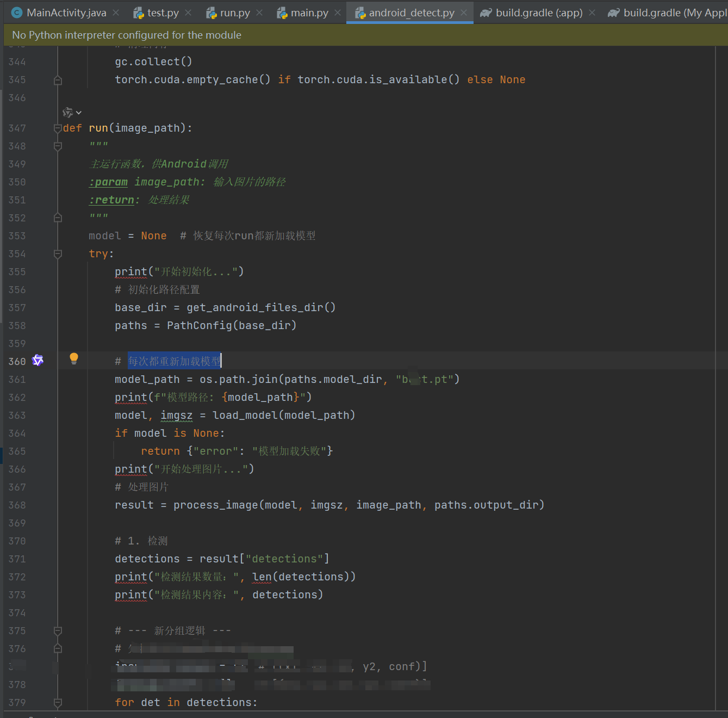Click the Python logo on the android_detect.py tab
The height and width of the screenshot is (718, 728).
pos(360,12)
